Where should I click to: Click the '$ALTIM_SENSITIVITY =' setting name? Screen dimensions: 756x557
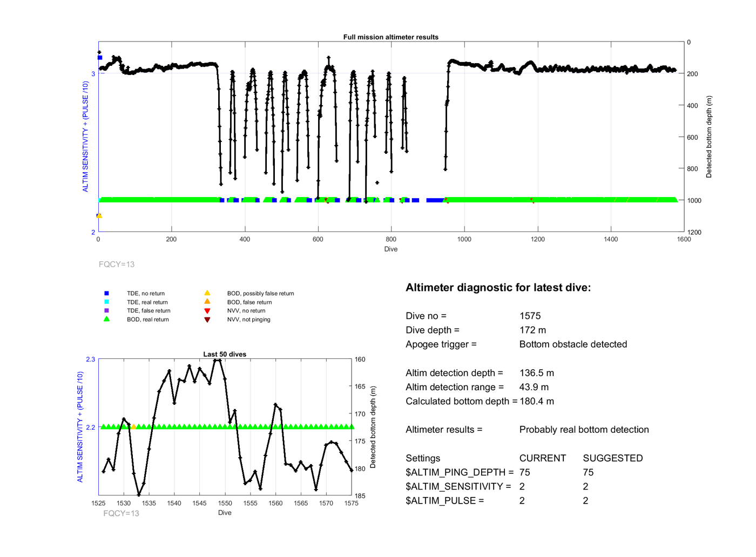coord(458,487)
